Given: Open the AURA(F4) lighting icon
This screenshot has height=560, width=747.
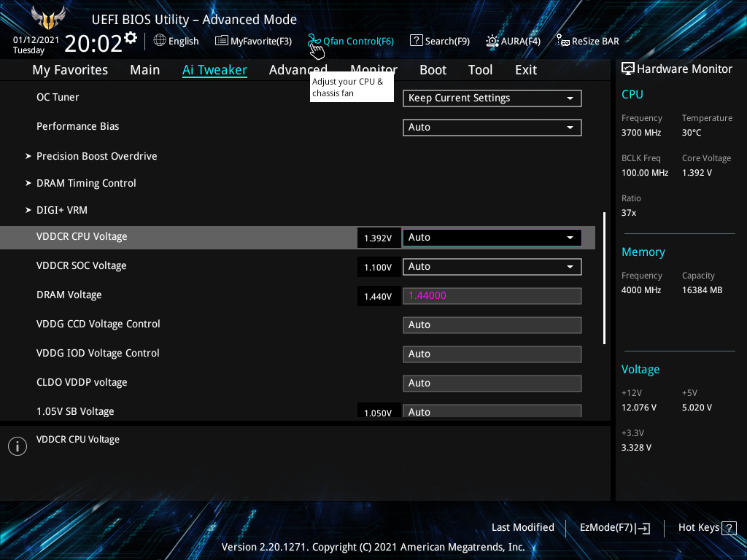Looking at the screenshot, I should (492, 41).
